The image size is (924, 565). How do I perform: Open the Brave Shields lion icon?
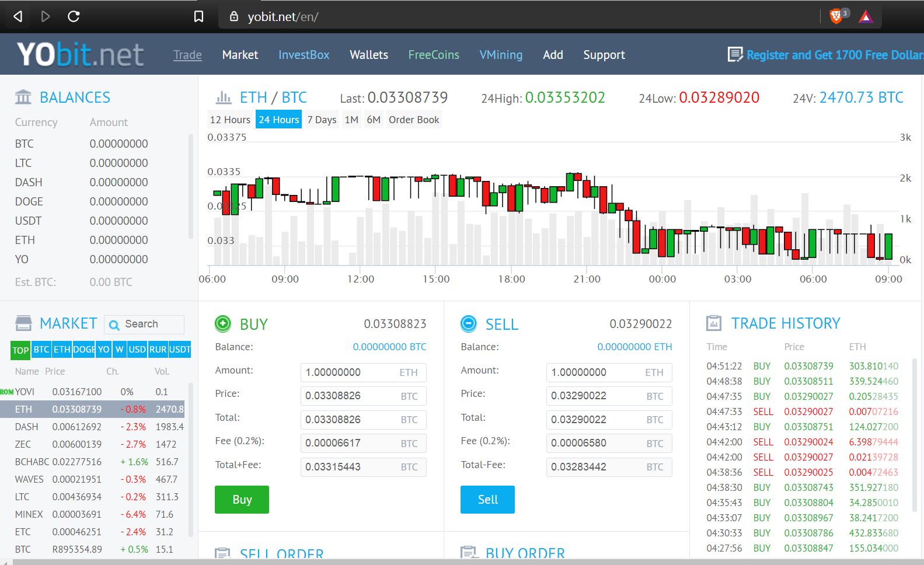[x=836, y=16]
